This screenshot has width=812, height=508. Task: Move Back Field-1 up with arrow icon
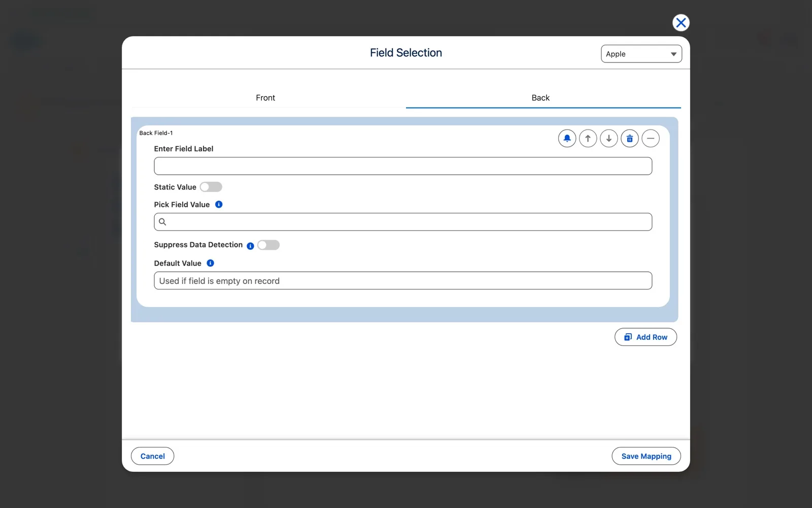[588, 138]
